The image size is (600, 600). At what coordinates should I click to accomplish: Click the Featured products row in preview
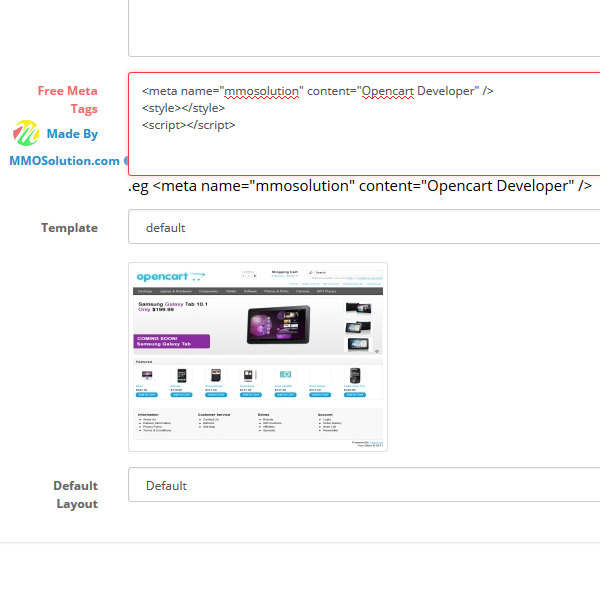click(257, 380)
